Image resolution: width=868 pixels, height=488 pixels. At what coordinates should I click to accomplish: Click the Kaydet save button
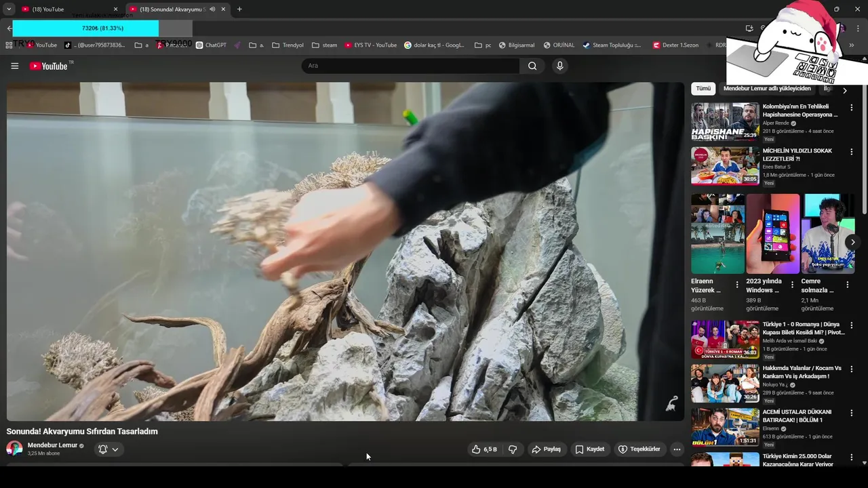coord(589,449)
